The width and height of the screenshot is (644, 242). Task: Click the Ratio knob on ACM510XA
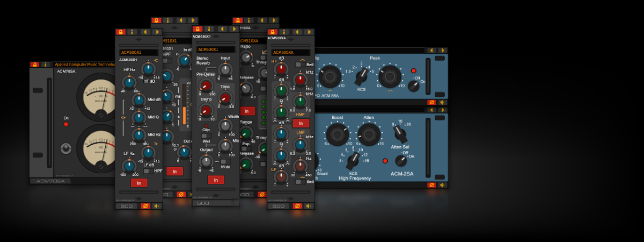[246, 58]
